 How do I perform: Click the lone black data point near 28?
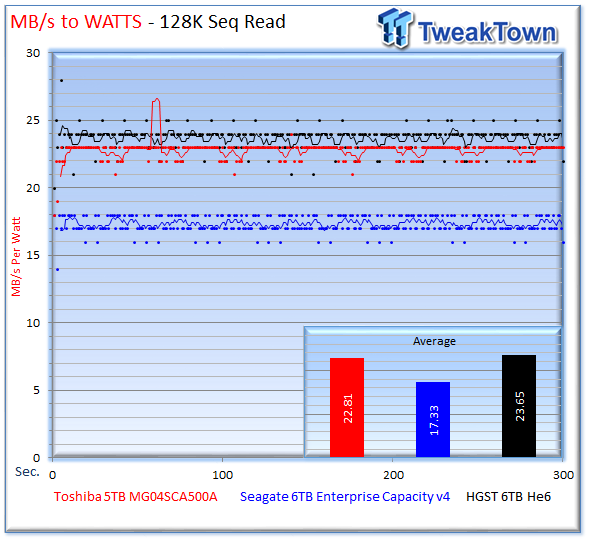pyautogui.click(x=62, y=80)
